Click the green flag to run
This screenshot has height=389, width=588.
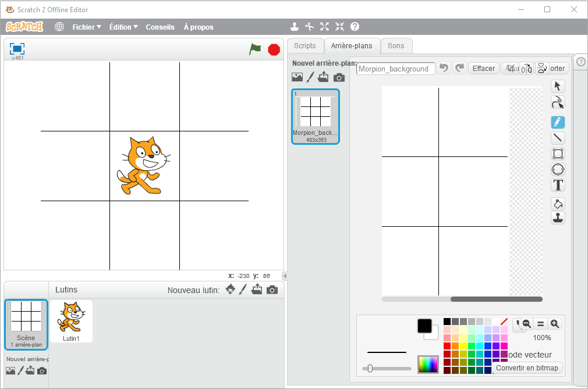[x=255, y=49]
